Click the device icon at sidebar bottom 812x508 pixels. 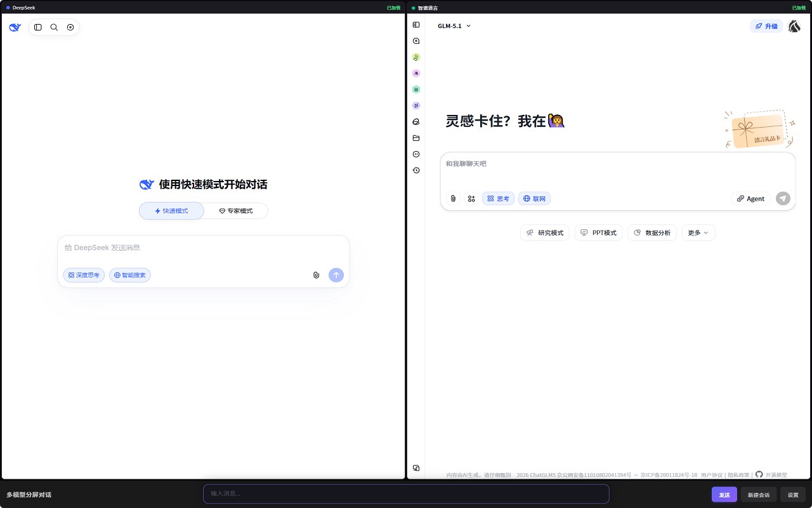click(416, 468)
